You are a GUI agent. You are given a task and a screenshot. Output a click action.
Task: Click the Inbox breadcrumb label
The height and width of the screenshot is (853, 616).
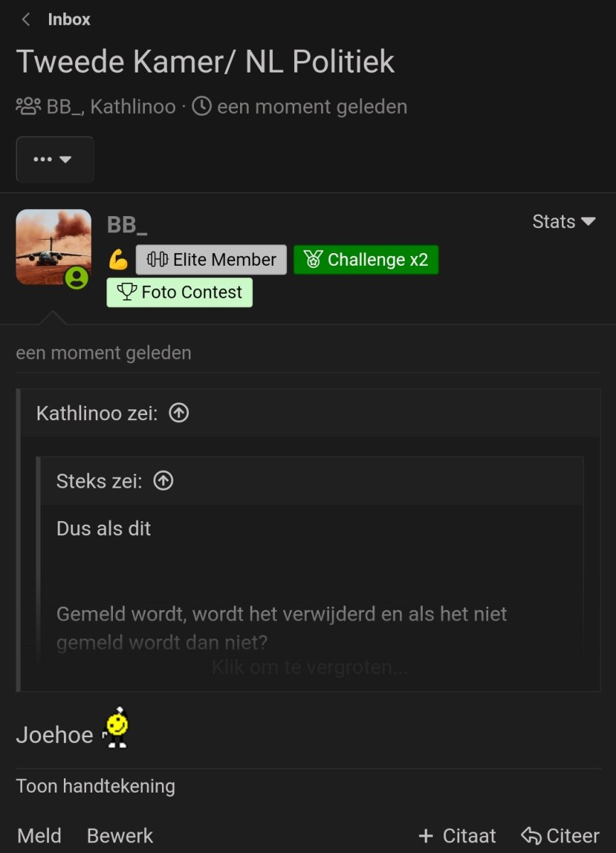tap(69, 20)
